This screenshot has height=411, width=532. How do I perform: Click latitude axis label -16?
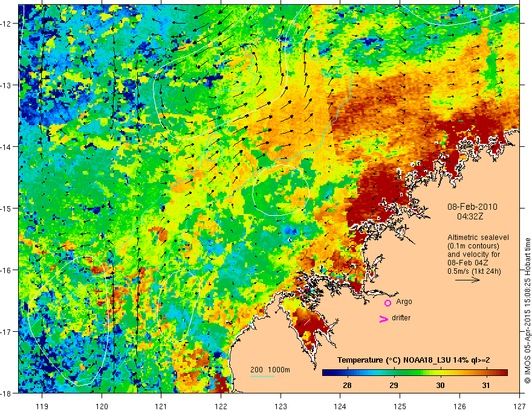pyautogui.click(x=6, y=270)
